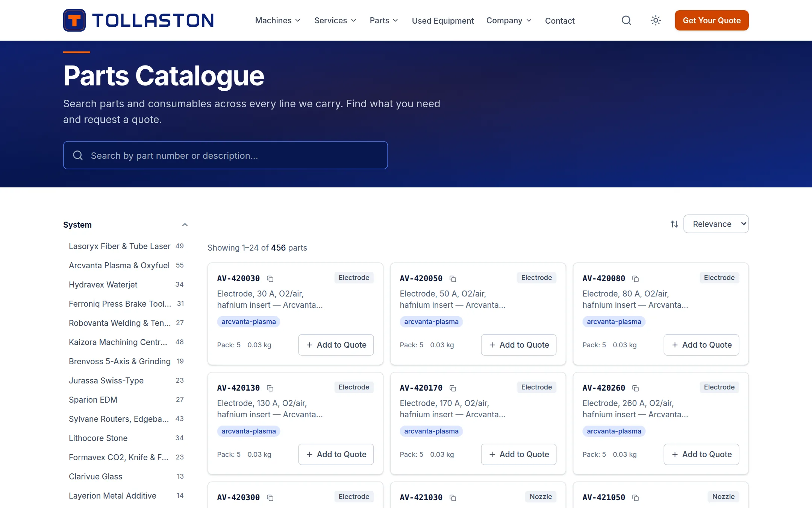
Task: Filter by Lithocore Stone
Action: (126, 438)
